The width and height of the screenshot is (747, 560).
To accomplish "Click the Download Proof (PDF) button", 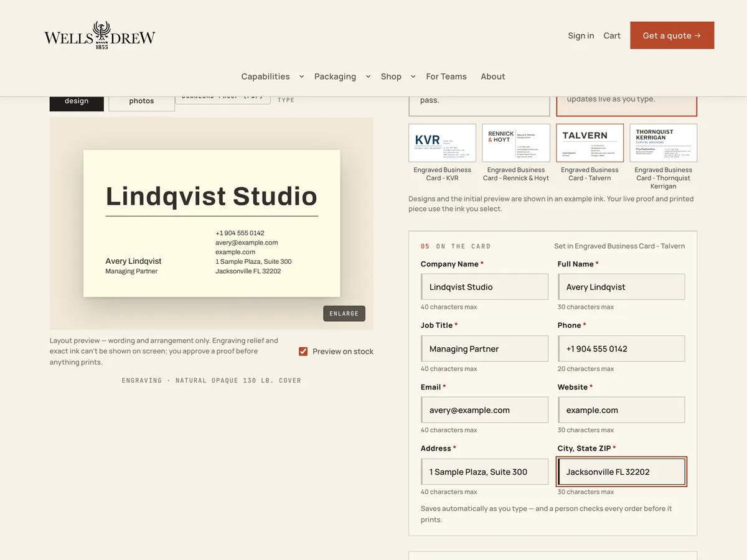I will click(x=223, y=100).
